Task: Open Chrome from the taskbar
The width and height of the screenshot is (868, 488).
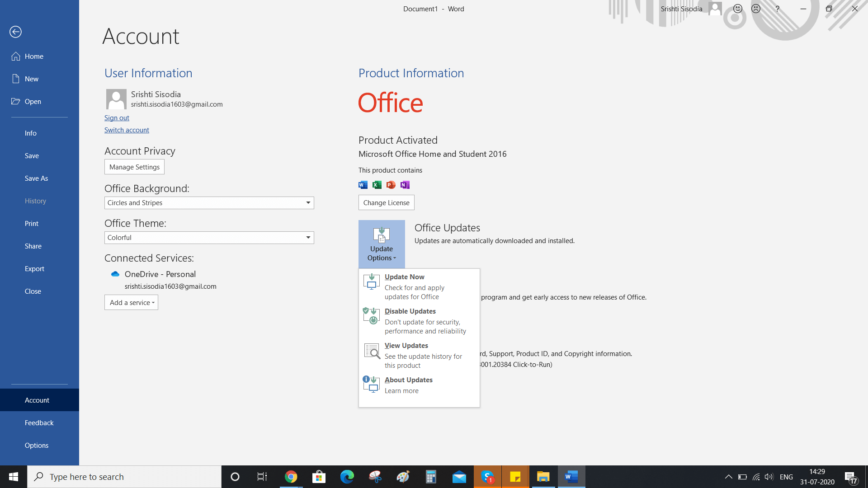Action: click(291, 476)
